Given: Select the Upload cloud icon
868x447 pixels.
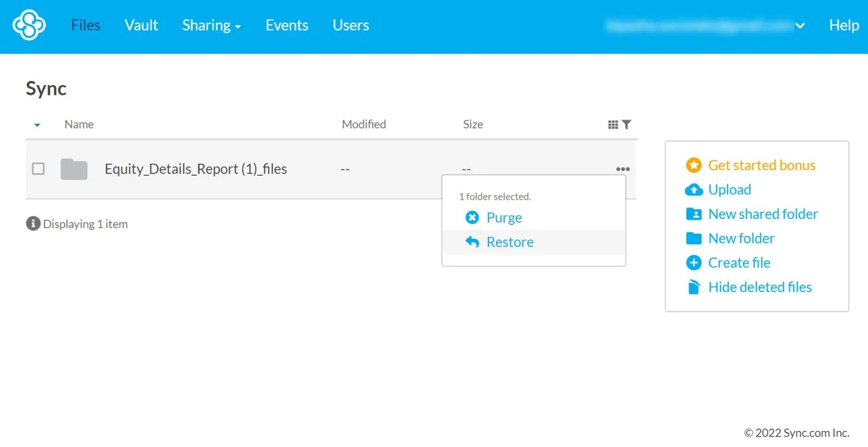Looking at the screenshot, I should [x=693, y=189].
